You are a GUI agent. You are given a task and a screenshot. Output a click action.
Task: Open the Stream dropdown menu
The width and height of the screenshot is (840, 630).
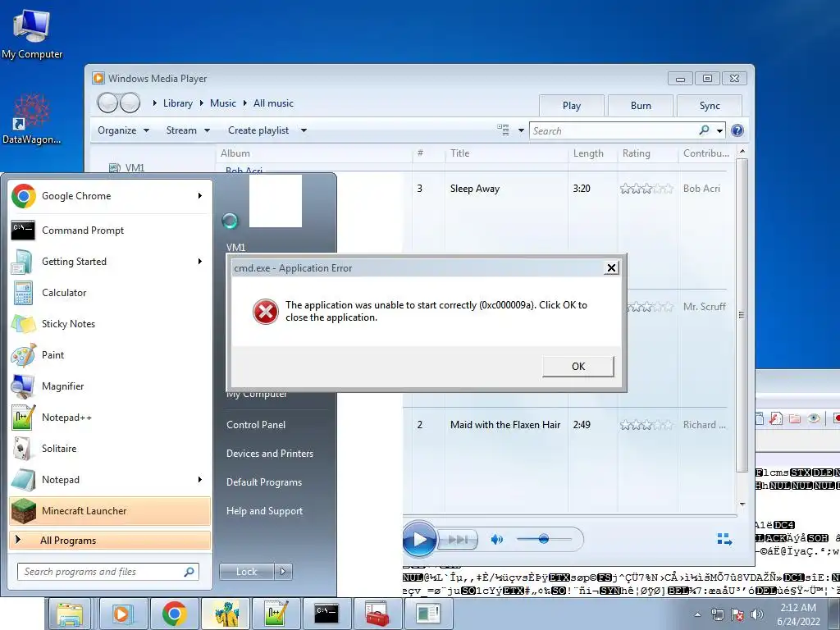[x=188, y=130]
